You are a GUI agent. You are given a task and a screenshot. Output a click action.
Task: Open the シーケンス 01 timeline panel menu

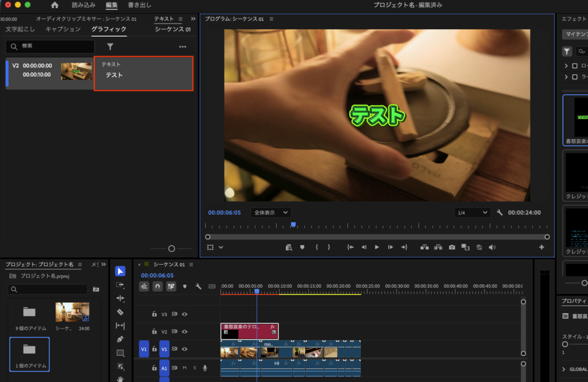191,265
